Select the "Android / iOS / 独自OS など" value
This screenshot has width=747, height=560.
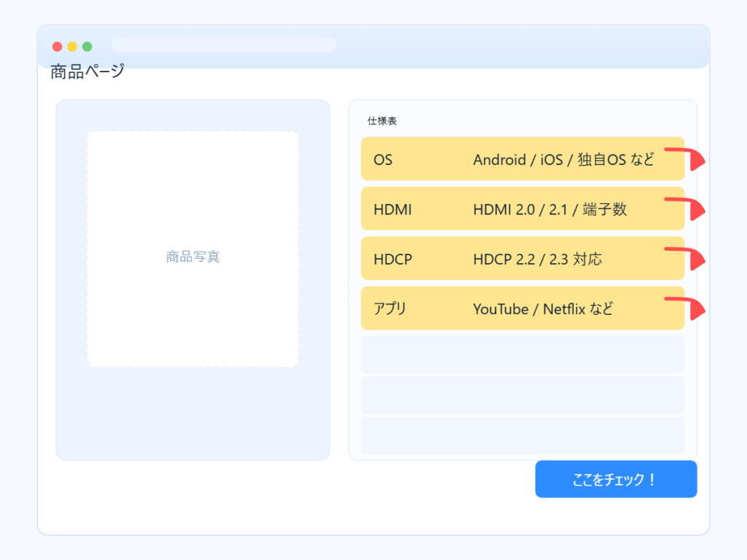point(564,159)
